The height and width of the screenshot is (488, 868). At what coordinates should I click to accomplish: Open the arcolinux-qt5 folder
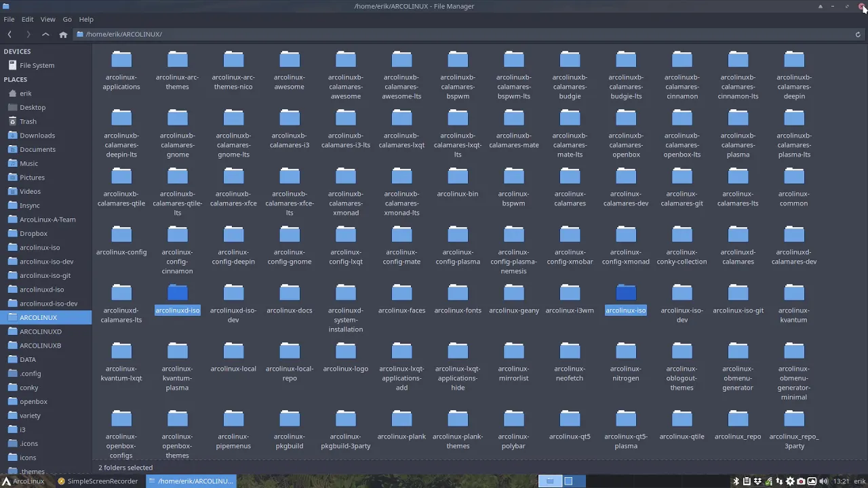click(570, 425)
